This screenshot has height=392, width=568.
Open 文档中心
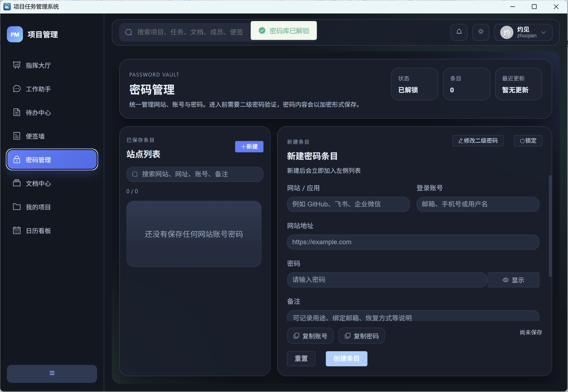38,183
